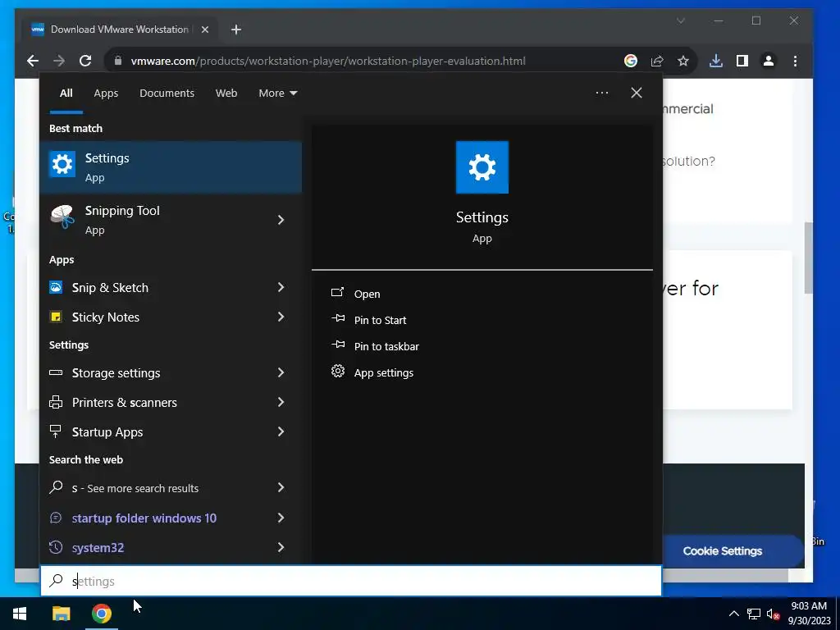Switch to the Web filter tab
This screenshot has width=840, height=630.
[x=226, y=94]
